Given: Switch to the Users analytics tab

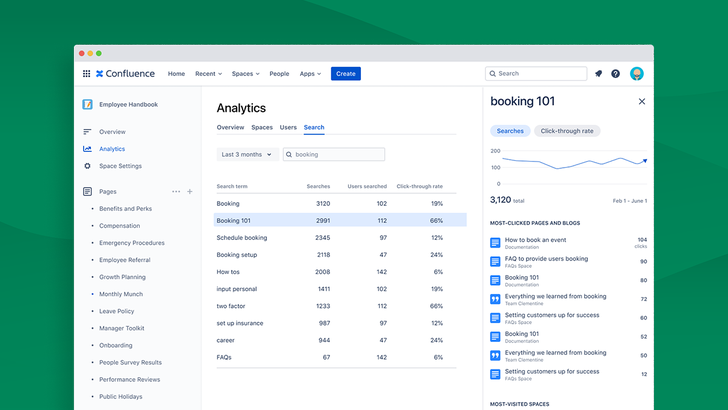Looking at the screenshot, I should (288, 127).
